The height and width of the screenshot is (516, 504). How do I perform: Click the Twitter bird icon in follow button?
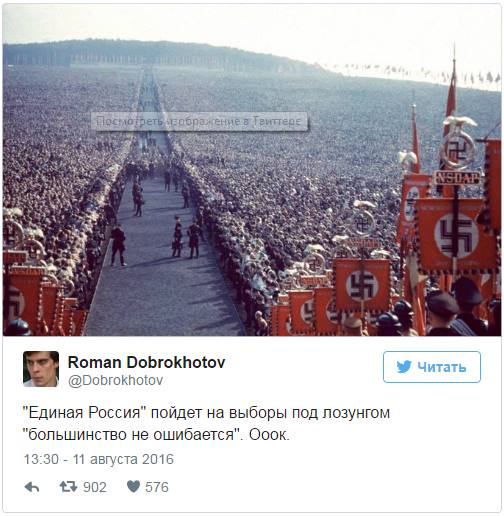404,367
